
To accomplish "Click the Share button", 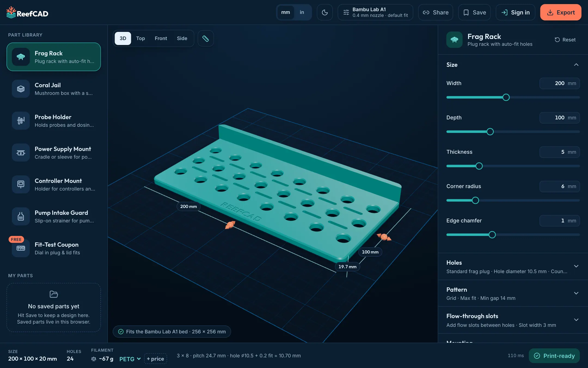I will click(436, 12).
